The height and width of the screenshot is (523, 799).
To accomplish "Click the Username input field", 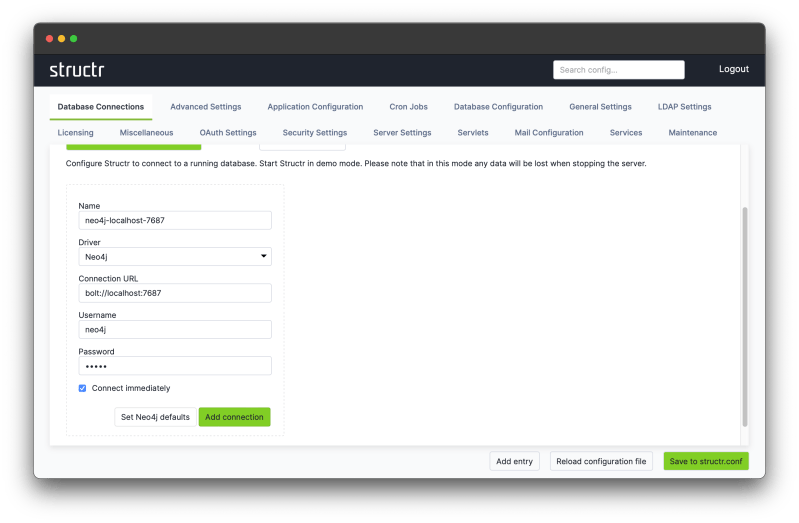I will pos(175,329).
